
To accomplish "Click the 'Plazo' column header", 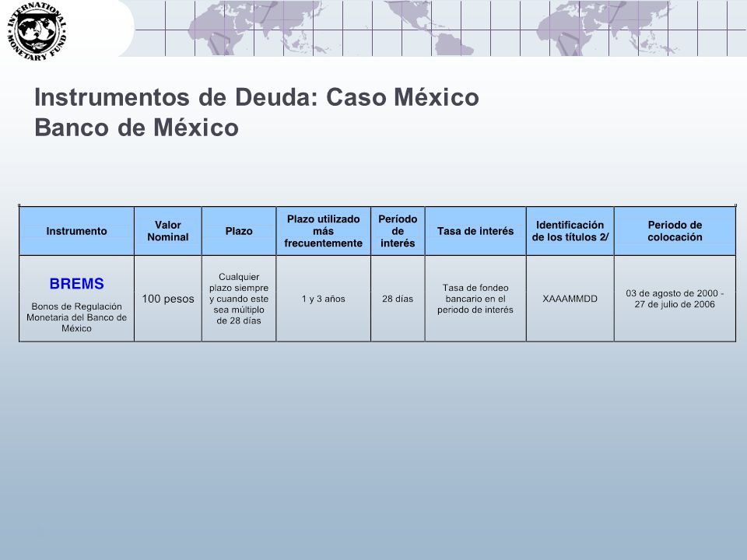I will tap(239, 231).
